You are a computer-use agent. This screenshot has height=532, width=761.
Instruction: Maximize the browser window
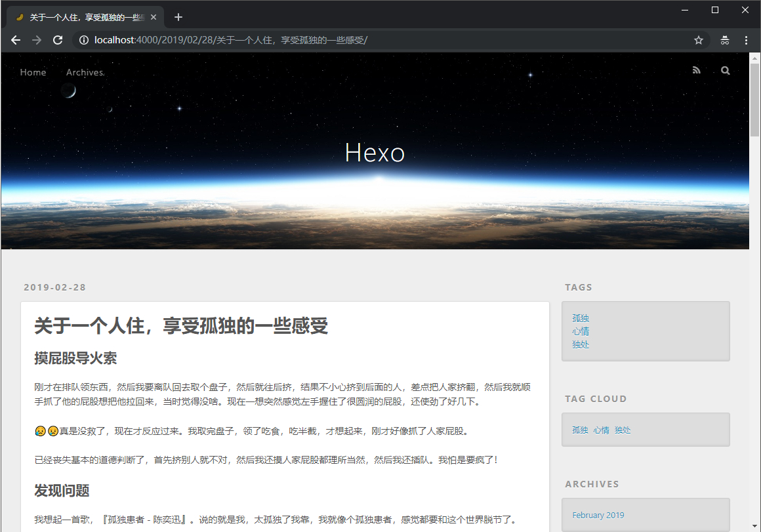tap(715, 10)
